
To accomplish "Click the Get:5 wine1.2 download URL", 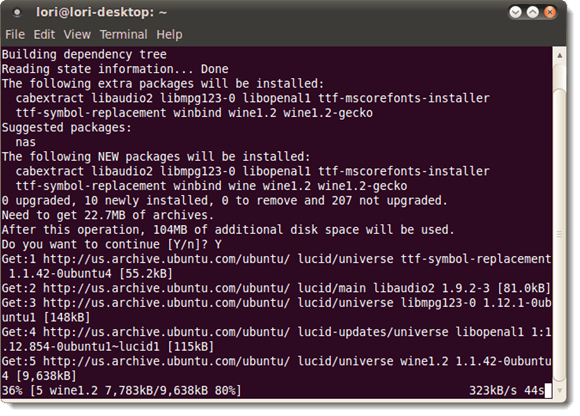I will pos(166,361).
